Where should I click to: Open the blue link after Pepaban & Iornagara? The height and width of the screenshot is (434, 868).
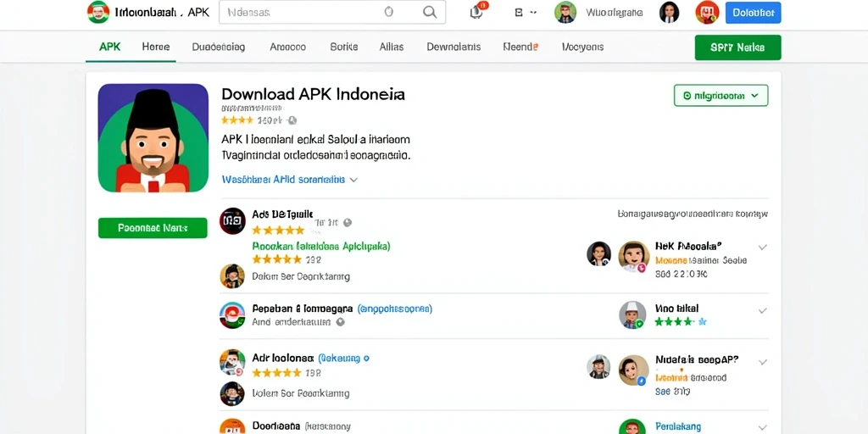pos(395,309)
